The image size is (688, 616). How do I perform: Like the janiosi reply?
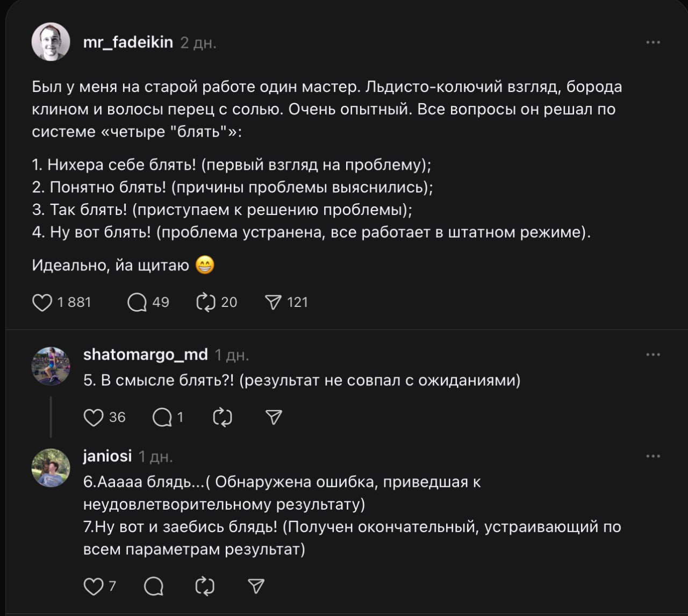click(94, 586)
